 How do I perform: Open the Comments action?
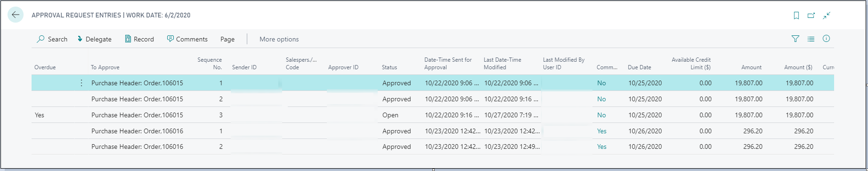pyautogui.click(x=187, y=39)
